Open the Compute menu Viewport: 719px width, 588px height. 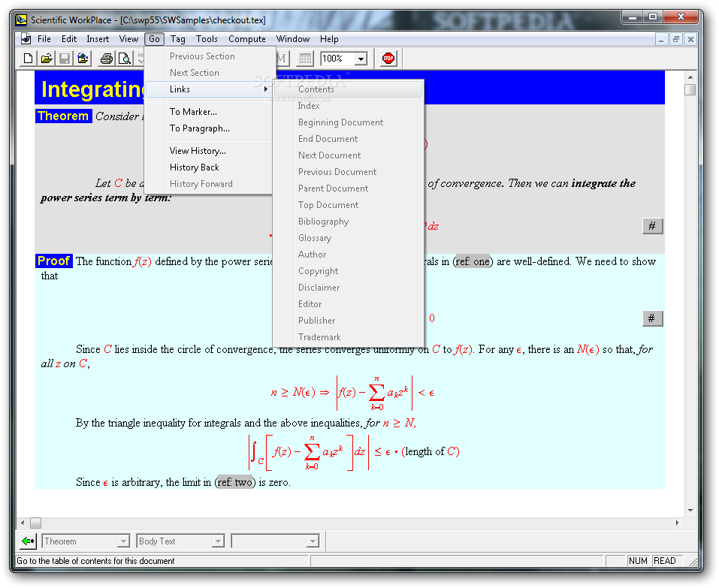point(247,39)
